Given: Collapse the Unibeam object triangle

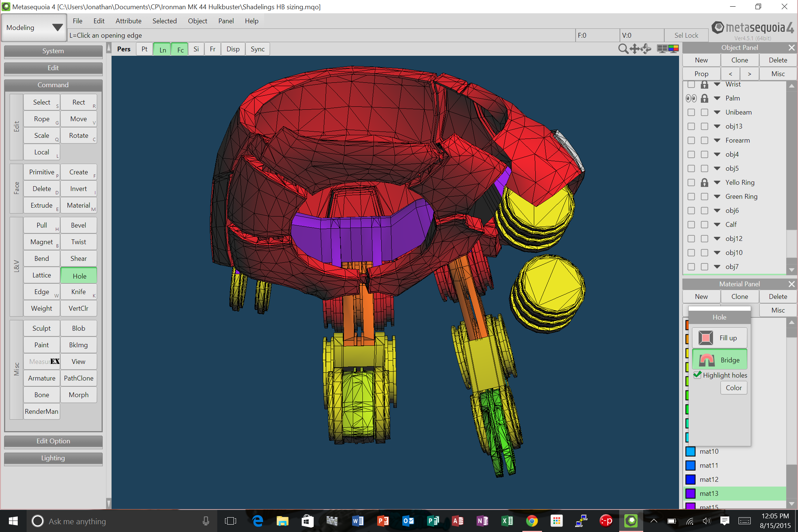Looking at the screenshot, I should 717,112.
